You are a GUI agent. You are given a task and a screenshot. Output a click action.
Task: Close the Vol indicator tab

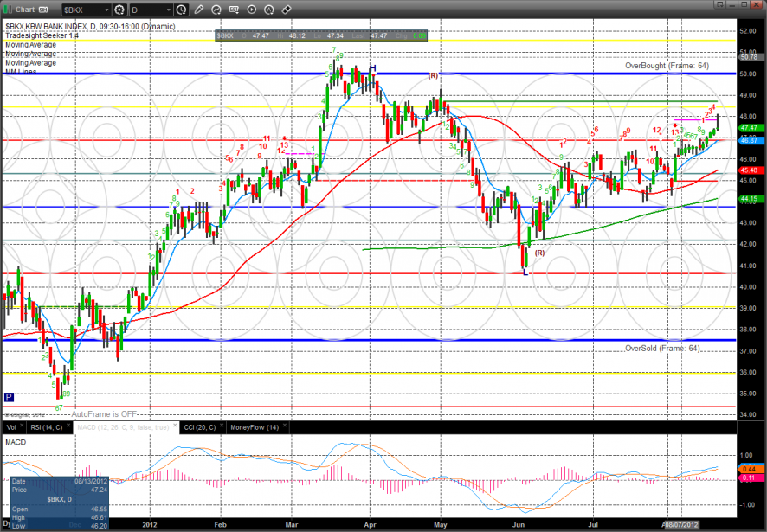22,426
